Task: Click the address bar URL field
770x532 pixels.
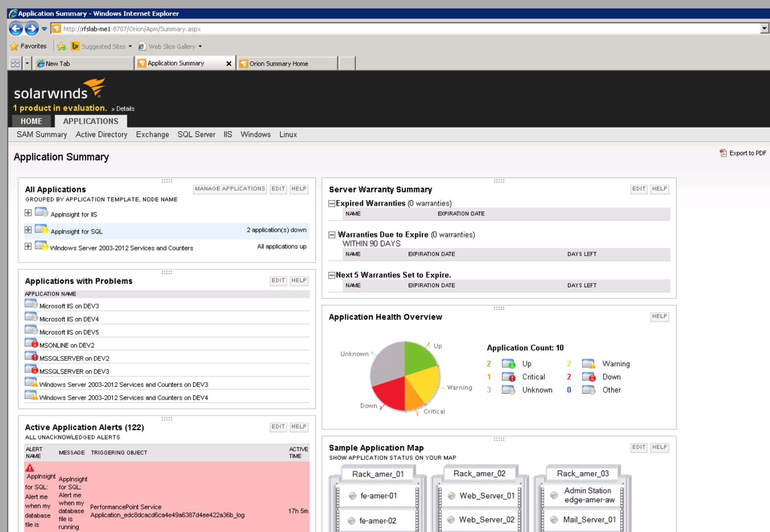Action: [x=404, y=29]
